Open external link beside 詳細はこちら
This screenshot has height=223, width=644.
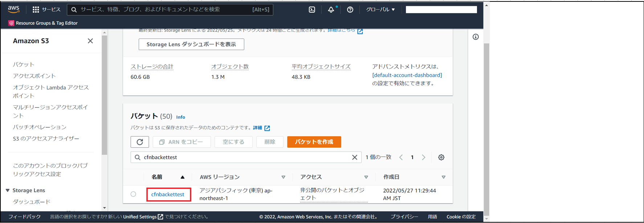[x=360, y=31]
